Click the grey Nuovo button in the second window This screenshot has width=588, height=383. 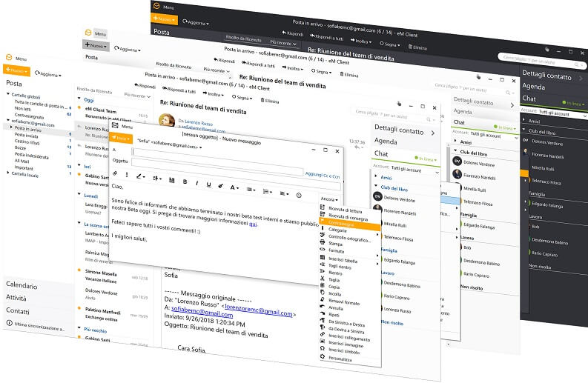click(x=96, y=45)
